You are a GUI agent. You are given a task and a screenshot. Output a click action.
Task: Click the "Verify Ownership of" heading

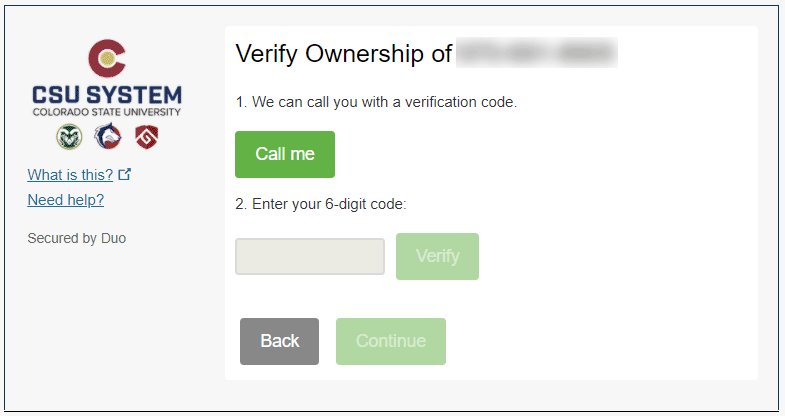click(343, 53)
